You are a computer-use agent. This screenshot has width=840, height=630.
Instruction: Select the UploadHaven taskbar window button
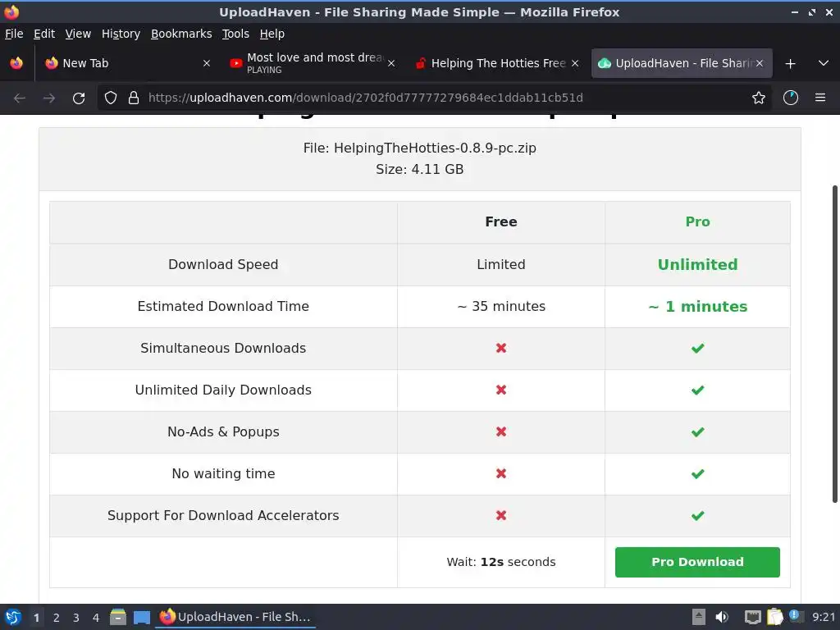tap(235, 617)
